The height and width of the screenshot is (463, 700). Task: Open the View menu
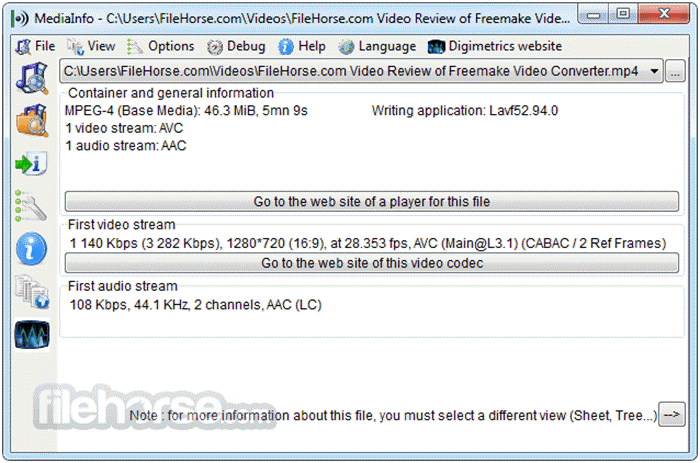point(92,46)
